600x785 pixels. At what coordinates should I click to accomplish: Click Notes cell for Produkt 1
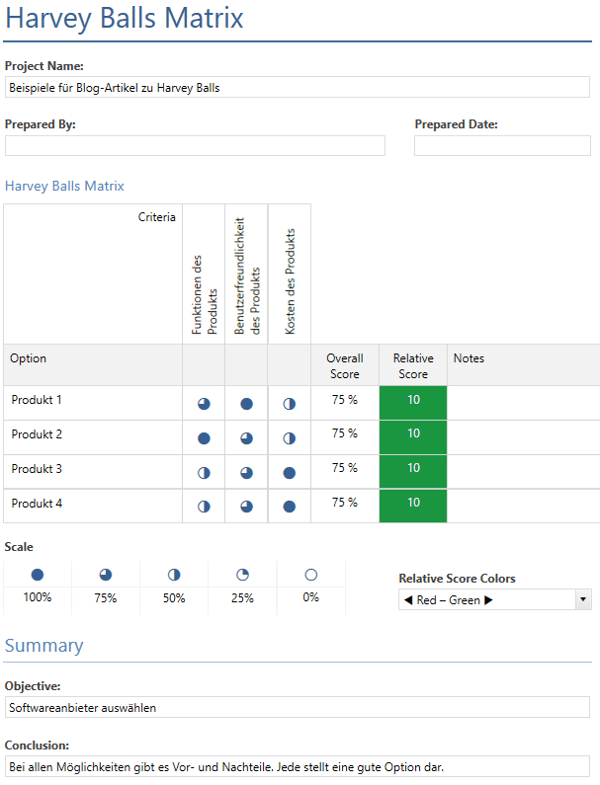[523, 403]
